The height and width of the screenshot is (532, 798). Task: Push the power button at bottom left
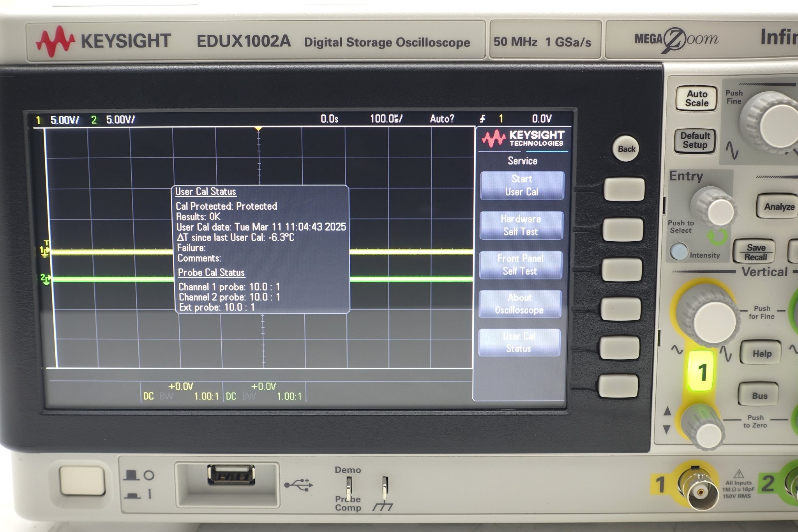click(x=82, y=481)
